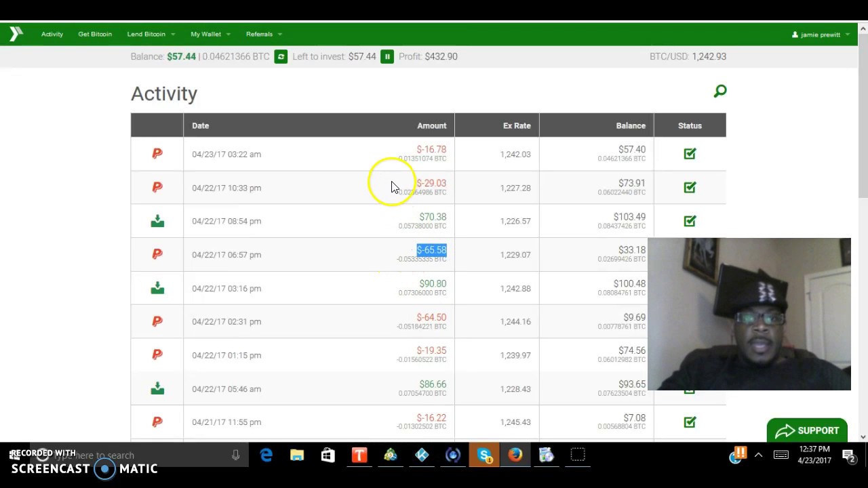Click the BTC/USD: 1,242.93 rate text

pyautogui.click(x=688, y=56)
